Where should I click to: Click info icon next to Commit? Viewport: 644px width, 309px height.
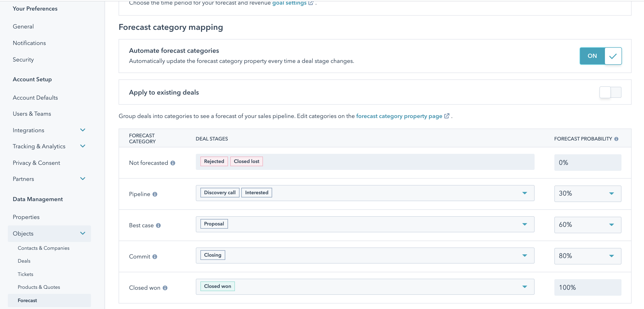[x=155, y=257]
